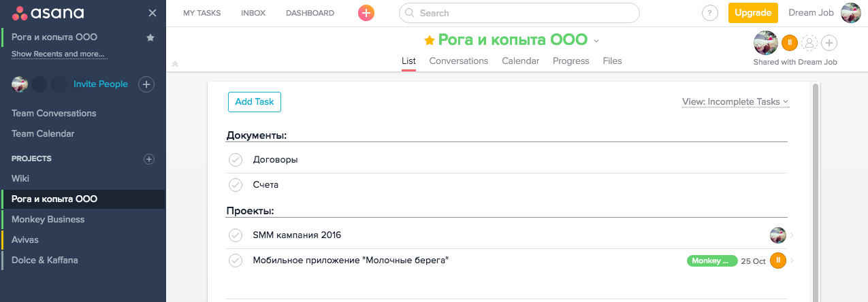
Task: Go to MY TASKS
Action: pyautogui.click(x=202, y=13)
